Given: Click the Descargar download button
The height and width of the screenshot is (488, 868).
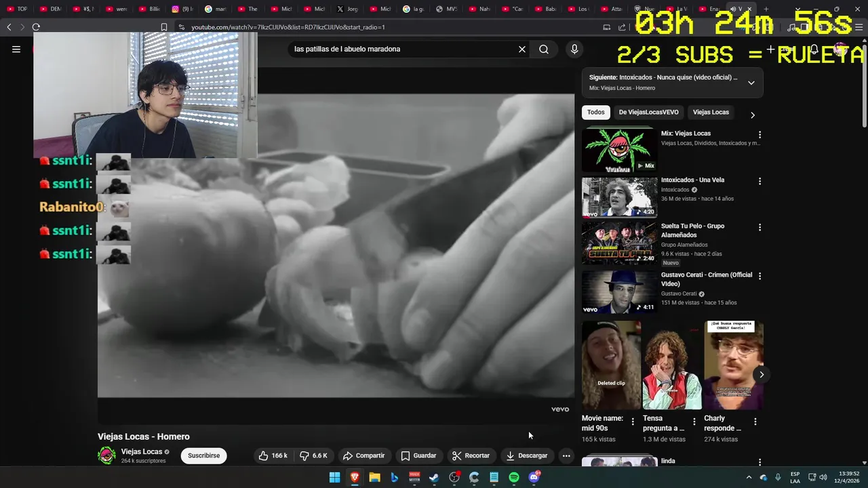Looking at the screenshot, I should pos(526,455).
